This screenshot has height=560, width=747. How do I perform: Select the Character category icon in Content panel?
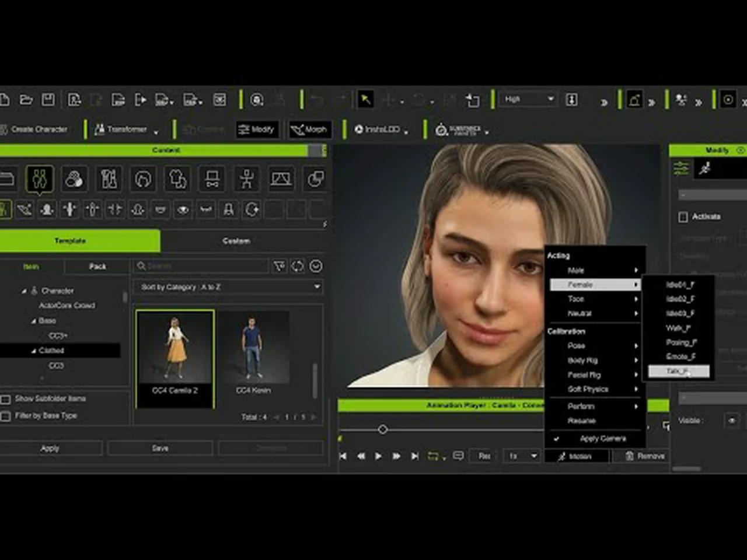[x=39, y=179]
